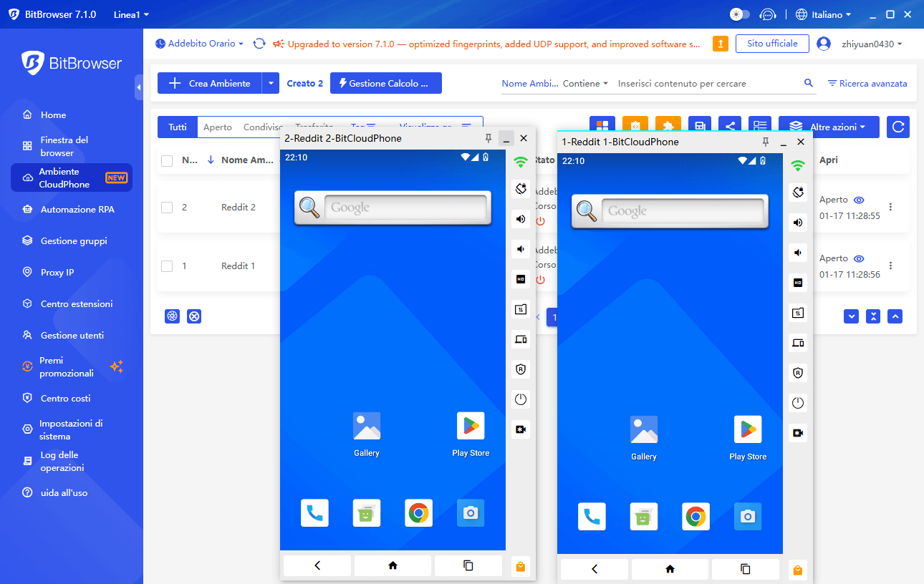Open Proxy IP in the sidebar
This screenshot has height=584, width=924.
click(57, 273)
